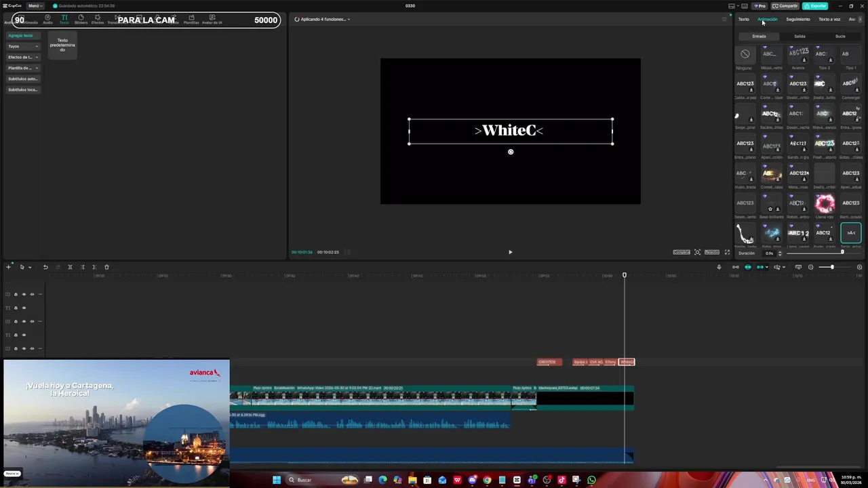This screenshot has width=868, height=488.
Task: Delete left of playhead trim tool
Action: click(82, 267)
